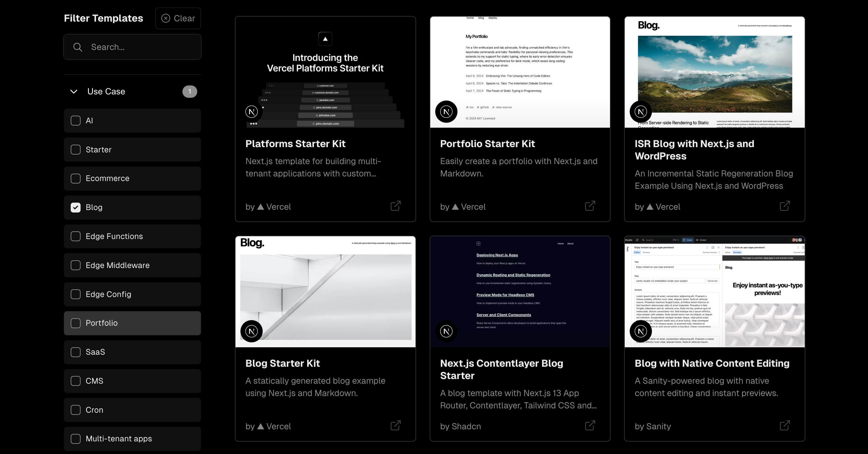Check the CMS filter checkbox
The image size is (868, 454).
pyautogui.click(x=76, y=381)
